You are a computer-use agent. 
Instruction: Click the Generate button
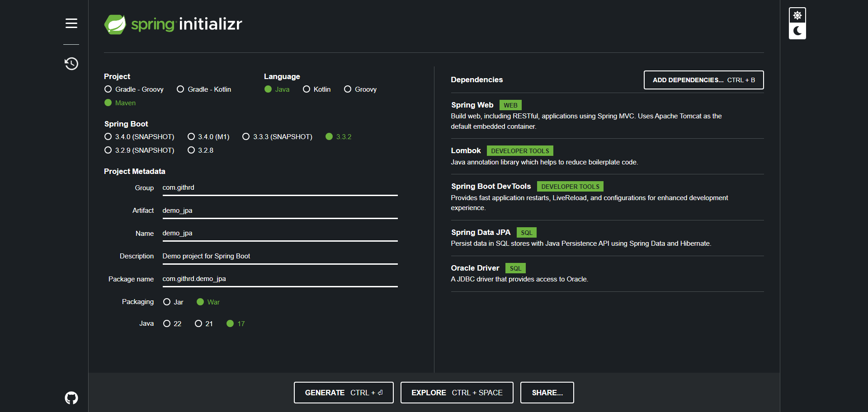pyautogui.click(x=344, y=393)
